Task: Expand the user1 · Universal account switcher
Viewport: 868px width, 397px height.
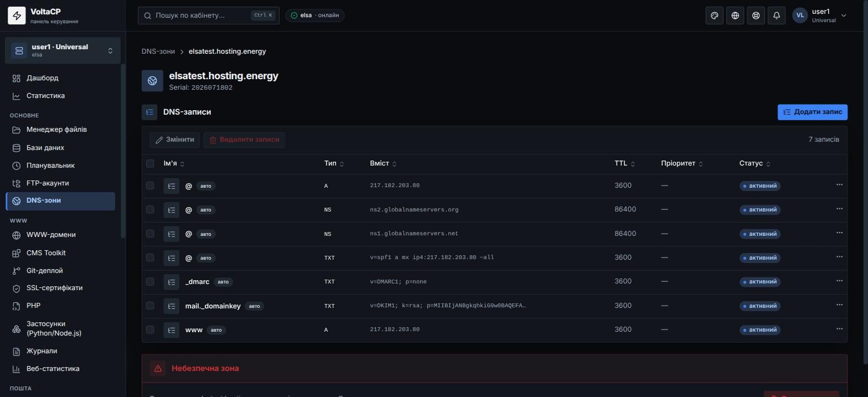Action: pyautogui.click(x=63, y=50)
